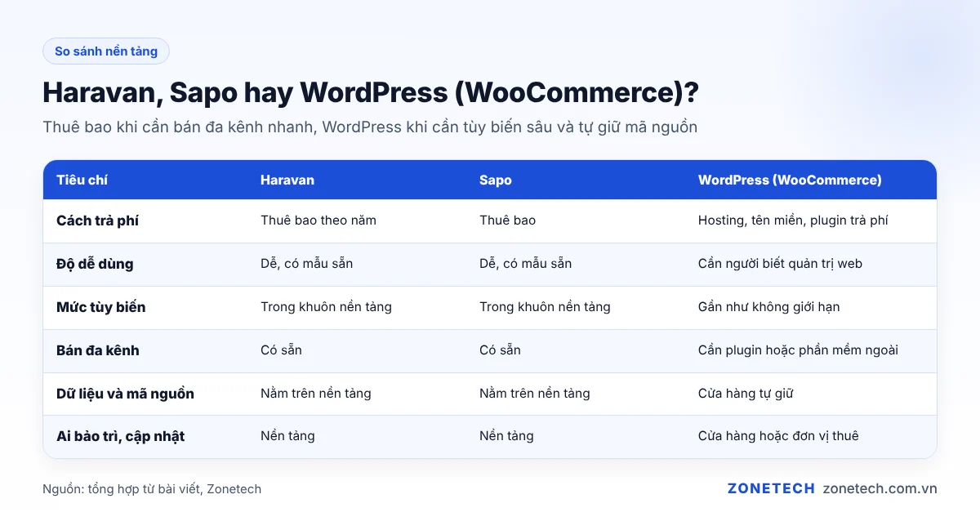Click Haravan's "Trong khuôn nền tảng" cell

327,307
